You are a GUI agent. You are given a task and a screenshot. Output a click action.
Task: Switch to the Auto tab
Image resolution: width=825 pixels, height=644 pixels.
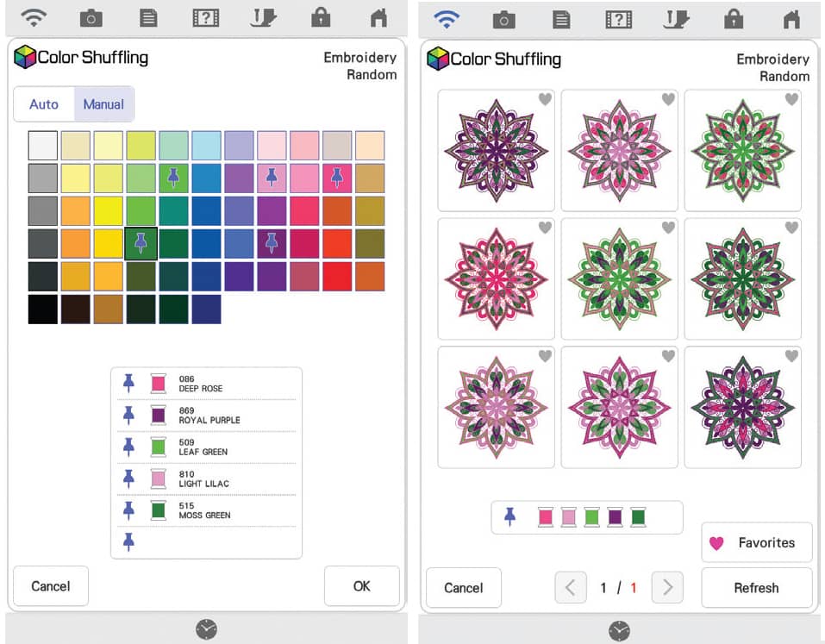(44, 104)
